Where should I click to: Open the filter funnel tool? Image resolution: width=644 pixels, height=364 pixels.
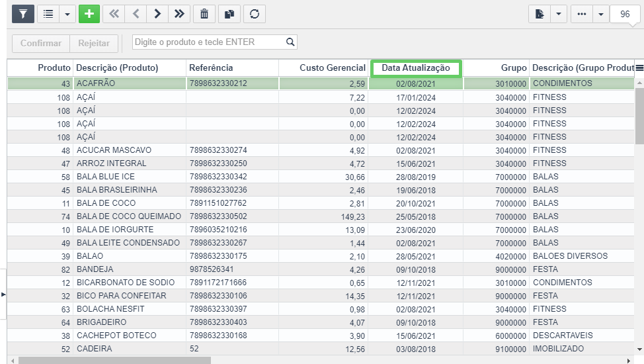23,14
